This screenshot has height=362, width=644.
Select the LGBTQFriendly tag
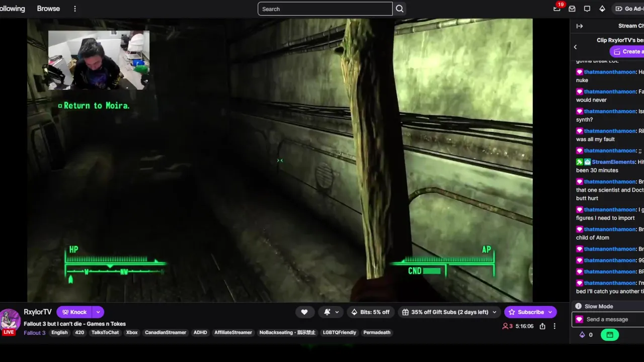pos(340,332)
